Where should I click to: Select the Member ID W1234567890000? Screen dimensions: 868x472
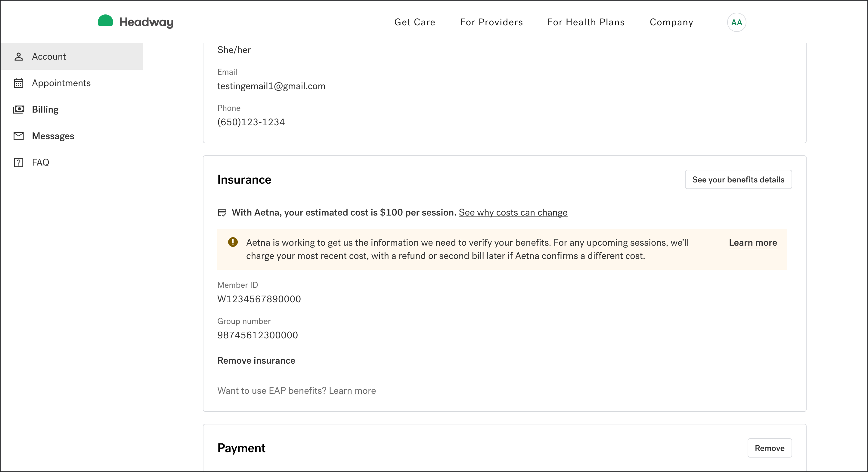[x=259, y=299]
